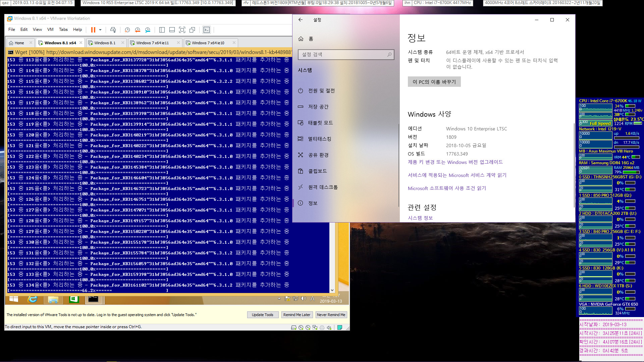Open Microsoft Services Agreement link (서비스 계약 읽기)
Screen dimensions: 644x362
(457, 175)
